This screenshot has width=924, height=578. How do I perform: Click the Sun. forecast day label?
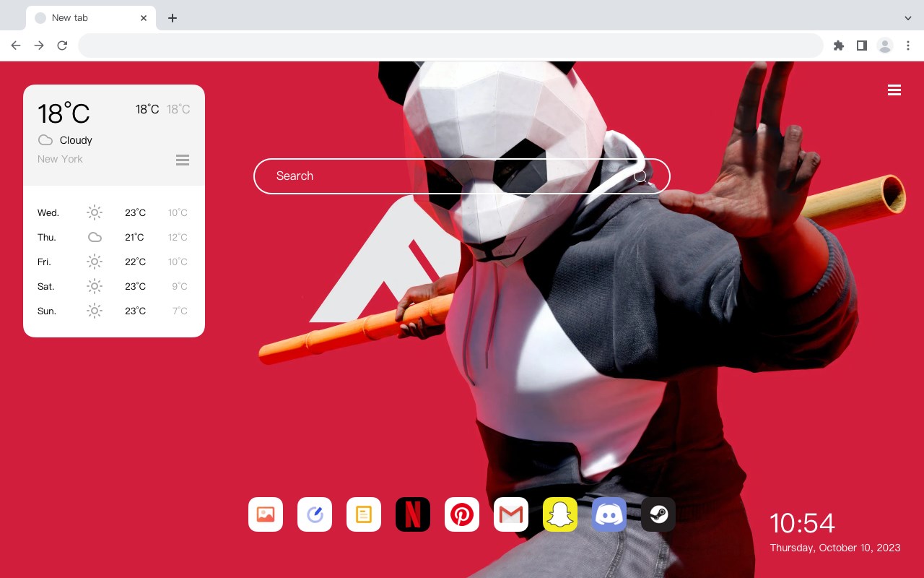47,311
